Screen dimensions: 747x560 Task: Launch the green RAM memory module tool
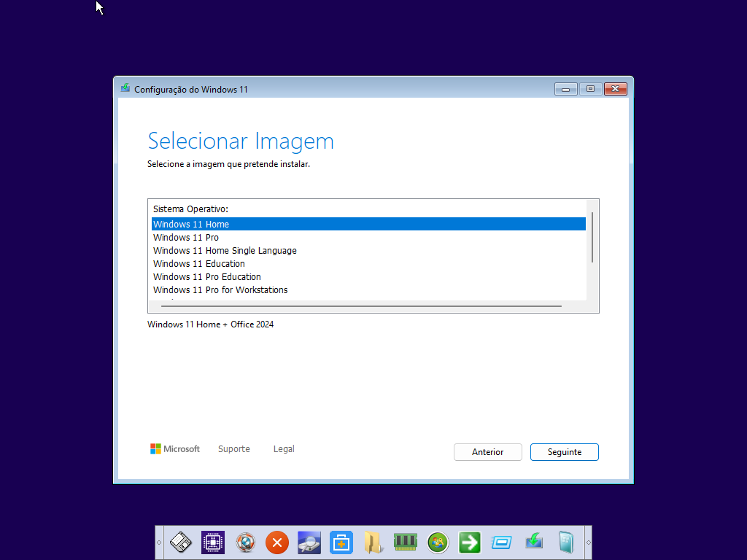(x=406, y=542)
